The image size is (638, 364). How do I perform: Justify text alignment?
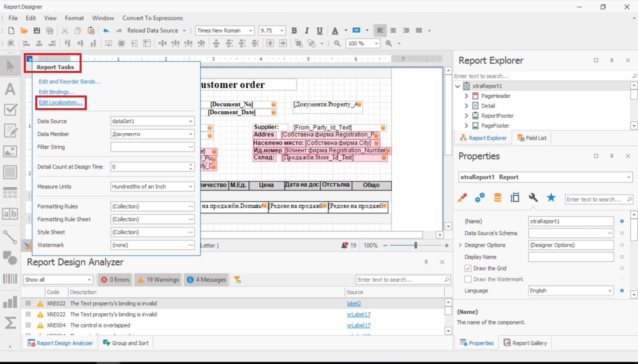[x=419, y=30]
